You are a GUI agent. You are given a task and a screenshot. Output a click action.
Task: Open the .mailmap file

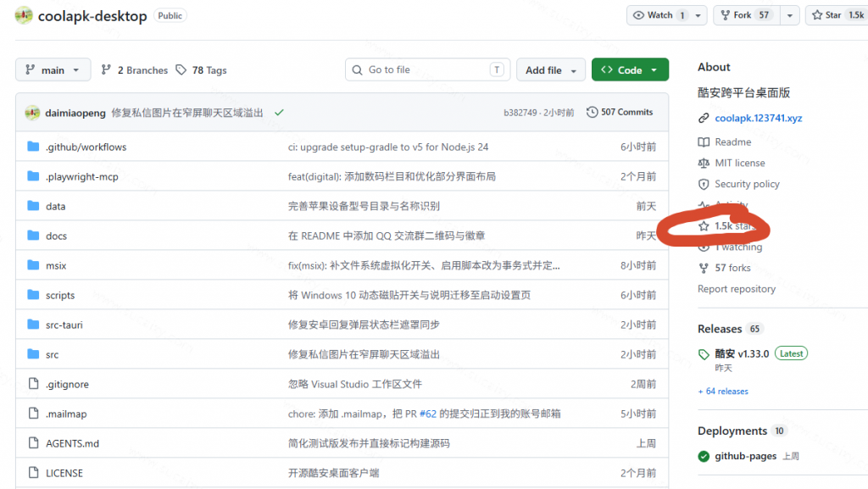66,414
